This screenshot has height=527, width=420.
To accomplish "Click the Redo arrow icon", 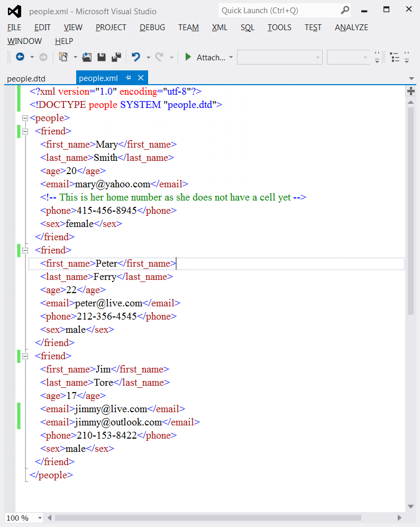I will point(159,57).
